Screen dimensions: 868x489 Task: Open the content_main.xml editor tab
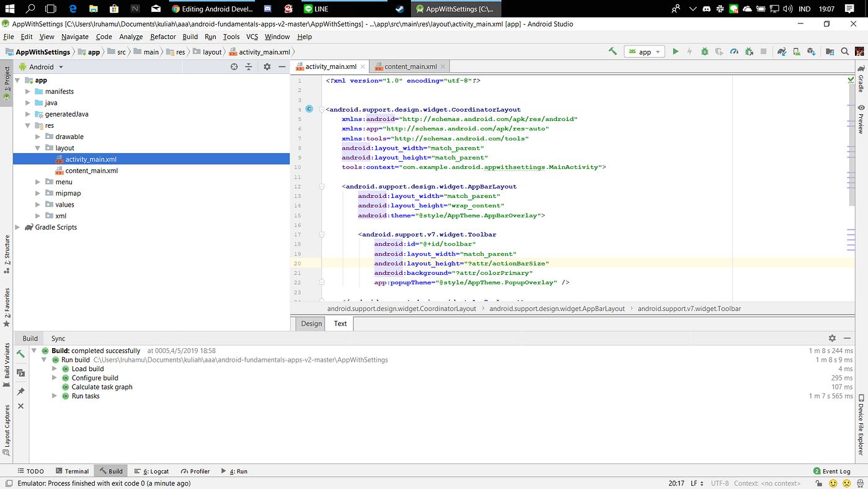[410, 67]
